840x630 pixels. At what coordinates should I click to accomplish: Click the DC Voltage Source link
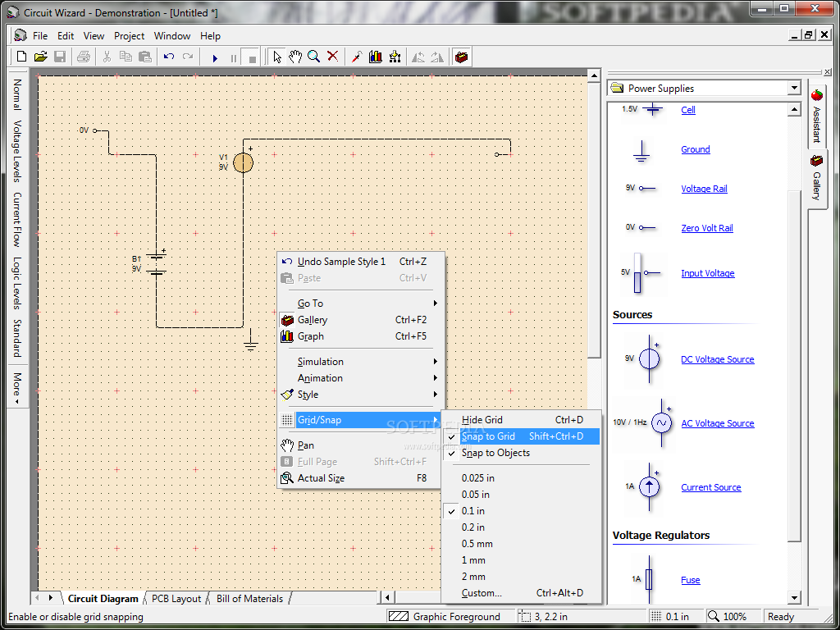[x=717, y=359]
